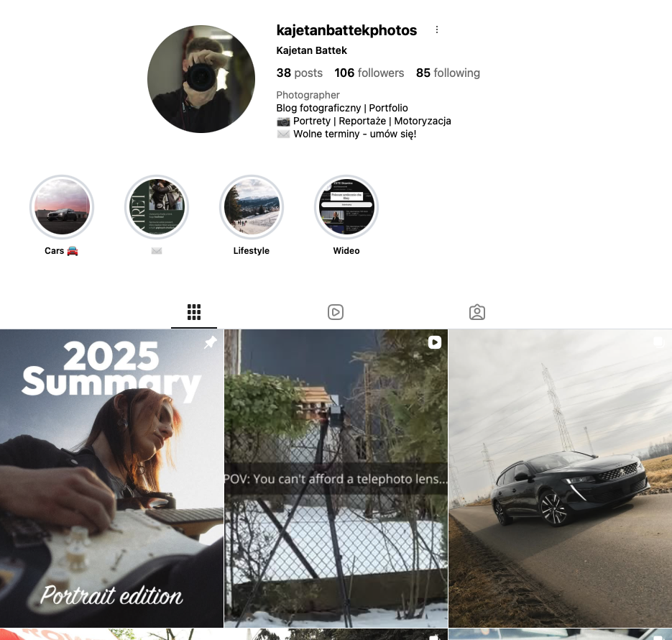The image size is (672, 640).
Task: Open the envelope story highlight
Action: pos(157,207)
